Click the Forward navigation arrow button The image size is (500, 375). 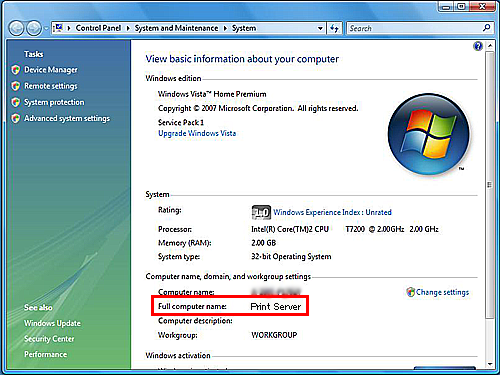pos(34,28)
